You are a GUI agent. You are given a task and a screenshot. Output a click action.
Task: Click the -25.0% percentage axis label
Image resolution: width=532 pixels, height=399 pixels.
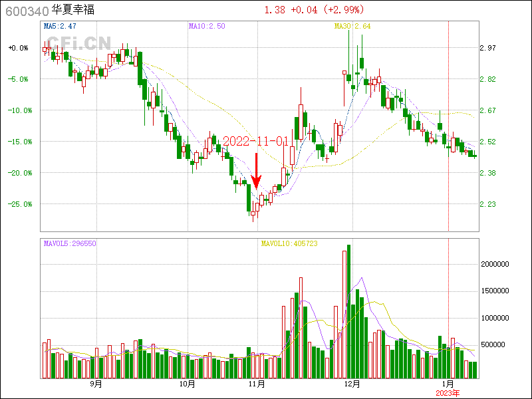(x=19, y=204)
